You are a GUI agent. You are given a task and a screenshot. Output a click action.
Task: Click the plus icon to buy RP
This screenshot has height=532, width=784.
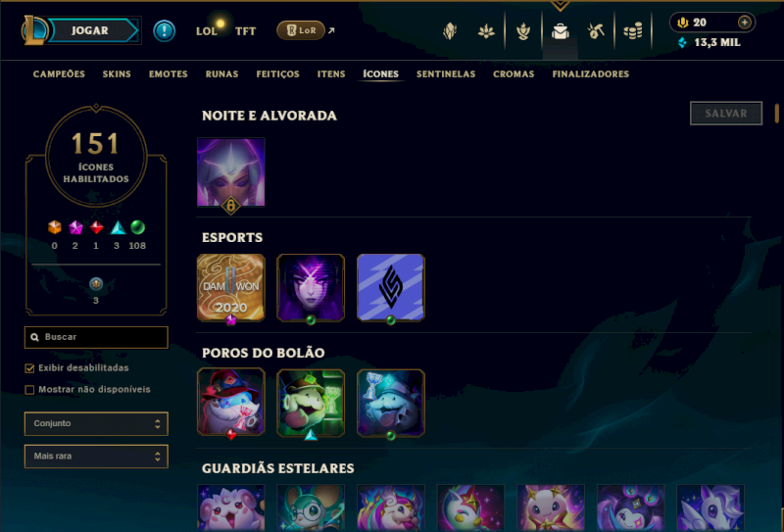click(x=745, y=23)
